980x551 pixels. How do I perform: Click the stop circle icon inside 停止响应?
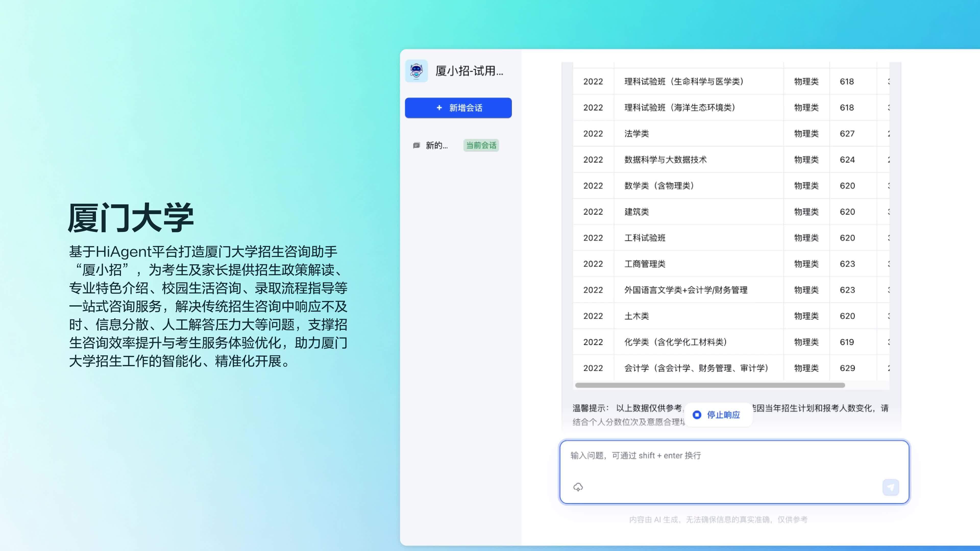coord(697,415)
